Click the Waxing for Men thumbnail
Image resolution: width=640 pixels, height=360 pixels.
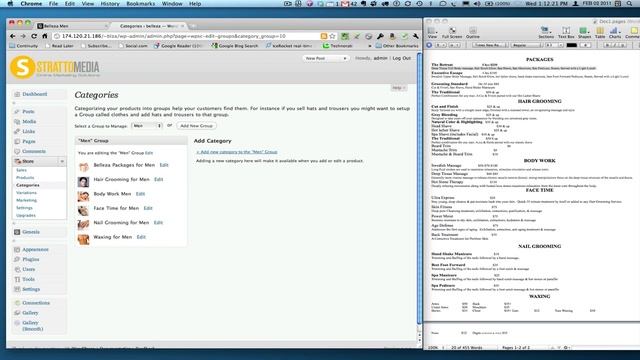coord(83,239)
